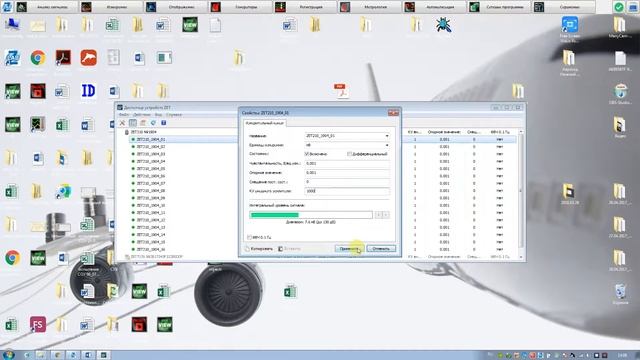Image resolution: width=640 pixels, height=360 pixels.
Task: Click the blue icon after the green checkmark
Action: [x=633, y=7]
